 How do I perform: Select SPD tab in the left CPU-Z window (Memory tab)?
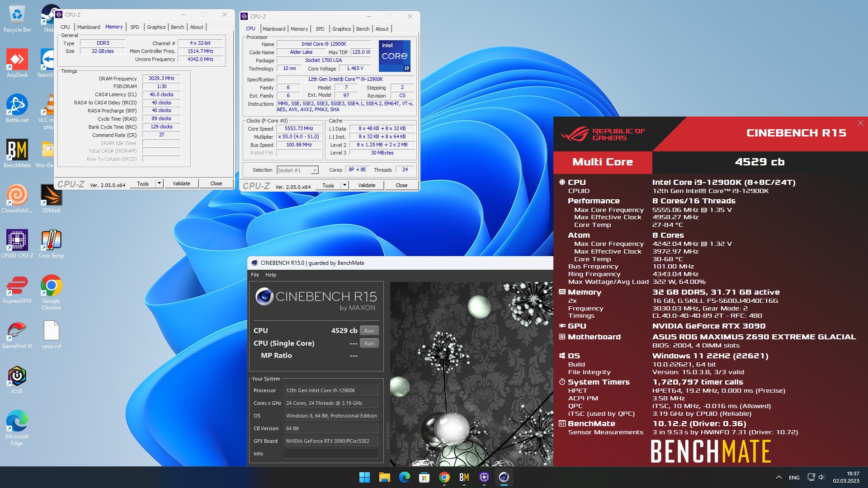[x=134, y=27]
